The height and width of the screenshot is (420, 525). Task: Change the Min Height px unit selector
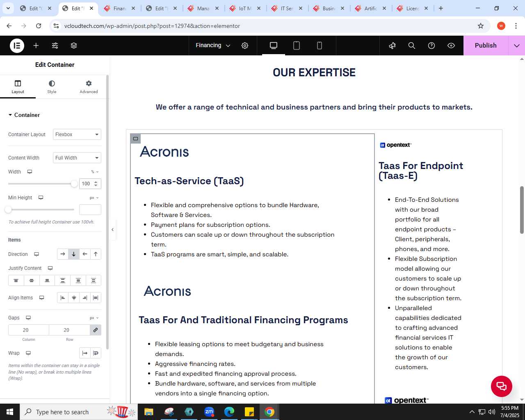(x=94, y=198)
